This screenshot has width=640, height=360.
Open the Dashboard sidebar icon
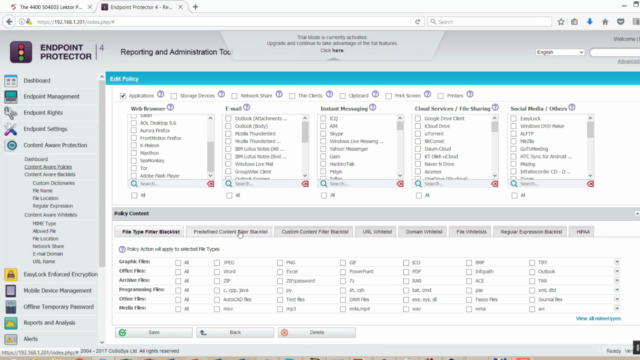11,80
